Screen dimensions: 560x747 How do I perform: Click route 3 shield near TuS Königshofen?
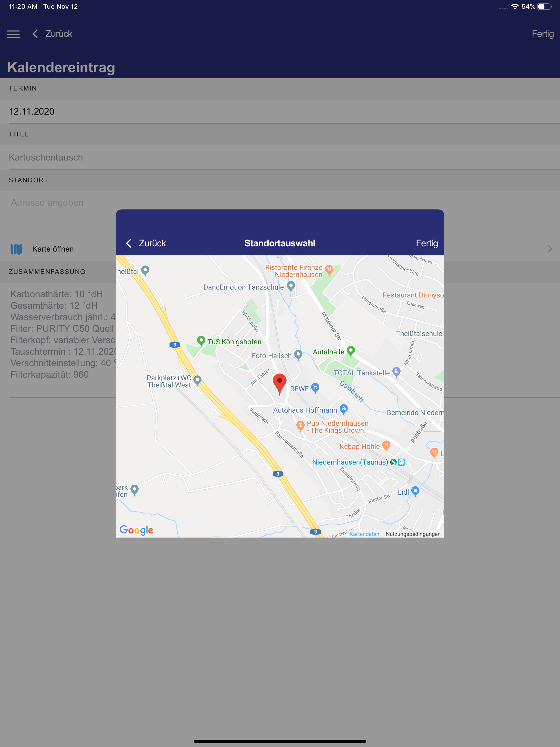[175, 345]
